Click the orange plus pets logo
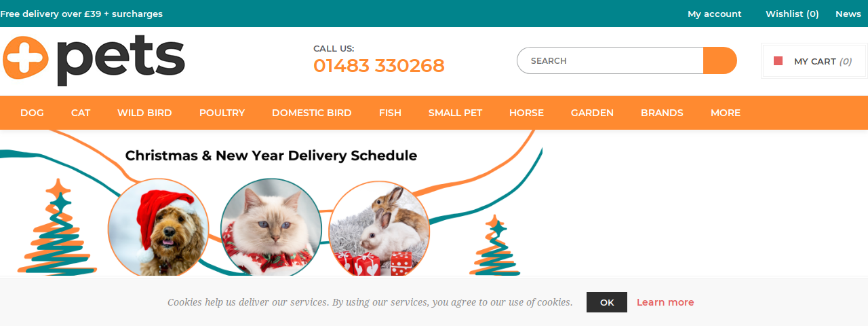Screen dimensions: 868x326 (94, 60)
